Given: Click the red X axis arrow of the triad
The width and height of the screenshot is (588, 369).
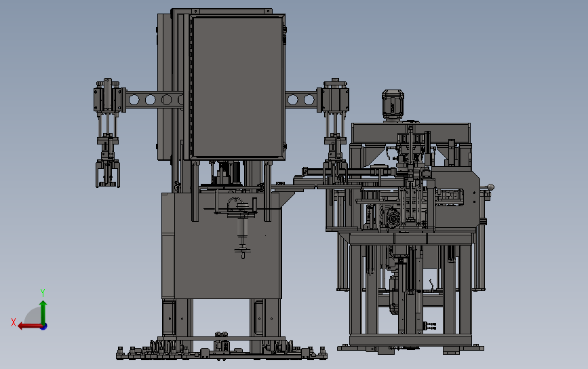Looking at the screenshot, I should pyautogui.click(x=29, y=326).
